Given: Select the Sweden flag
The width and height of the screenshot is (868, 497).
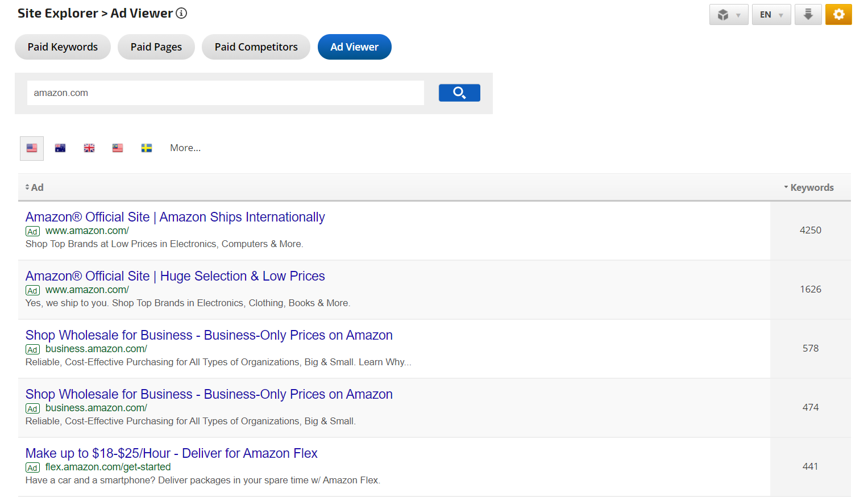Looking at the screenshot, I should coord(147,148).
